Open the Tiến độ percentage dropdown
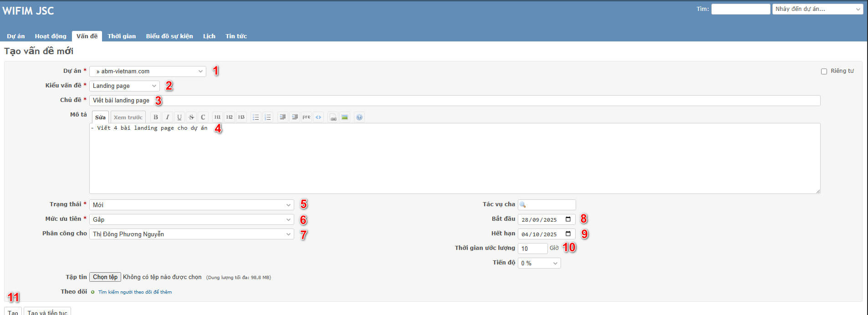The height and width of the screenshot is (315, 868). [x=539, y=264]
